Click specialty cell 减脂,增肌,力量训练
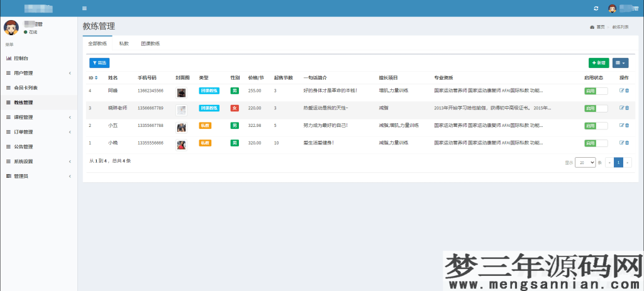Screen dimensions: 644x291 click(399, 126)
